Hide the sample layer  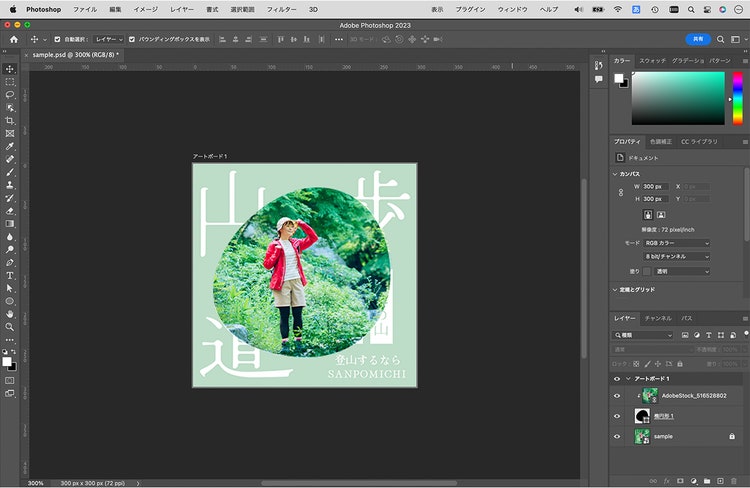(x=617, y=436)
